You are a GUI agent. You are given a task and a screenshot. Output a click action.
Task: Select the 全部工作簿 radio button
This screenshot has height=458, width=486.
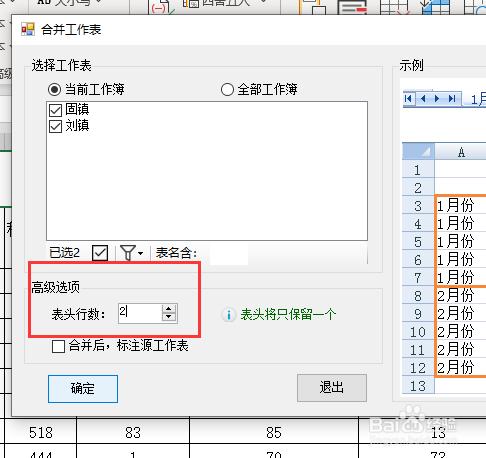[227, 89]
